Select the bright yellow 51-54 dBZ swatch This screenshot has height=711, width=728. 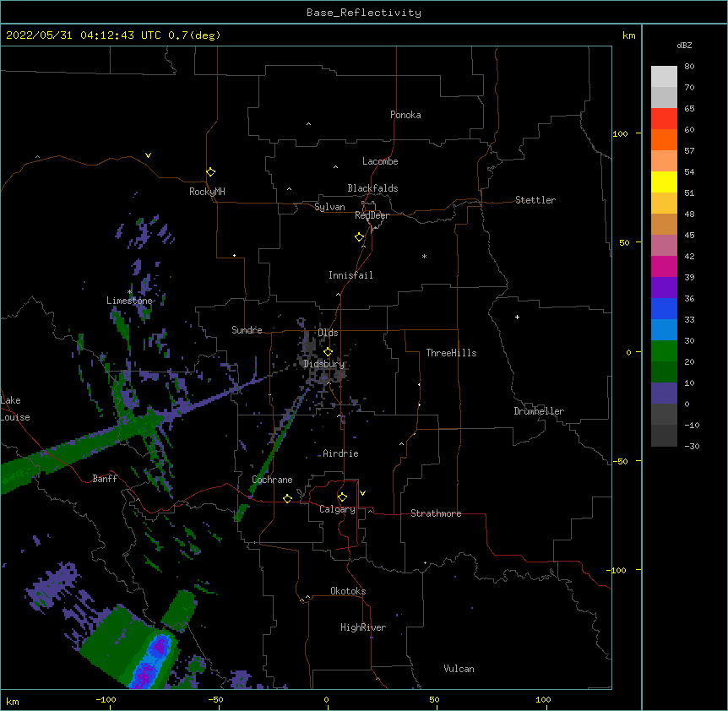tap(664, 182)
